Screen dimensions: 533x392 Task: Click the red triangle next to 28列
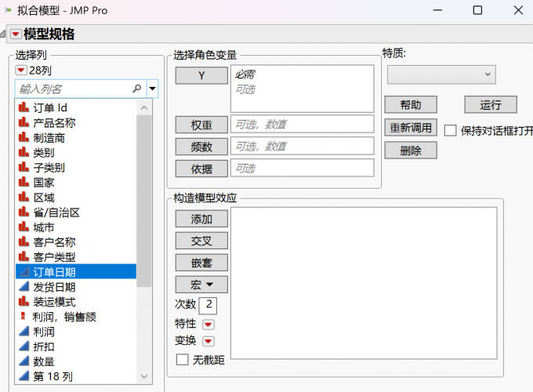pyautogui.click(x=21, y=71)
